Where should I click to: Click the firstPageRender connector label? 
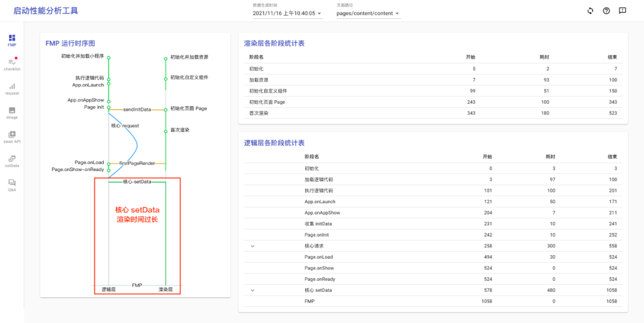(137, 163)
